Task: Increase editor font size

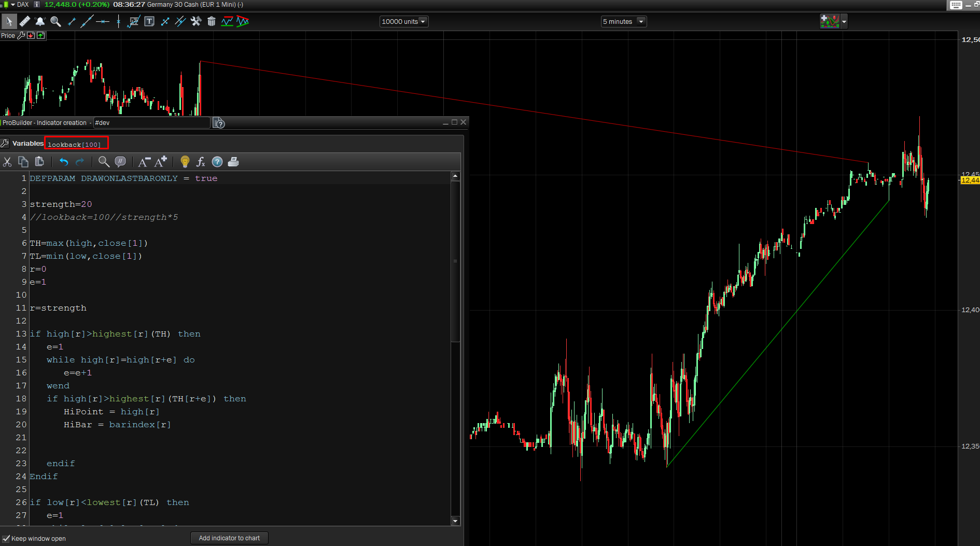Action: pyautogui.click(x=161, y=162)
